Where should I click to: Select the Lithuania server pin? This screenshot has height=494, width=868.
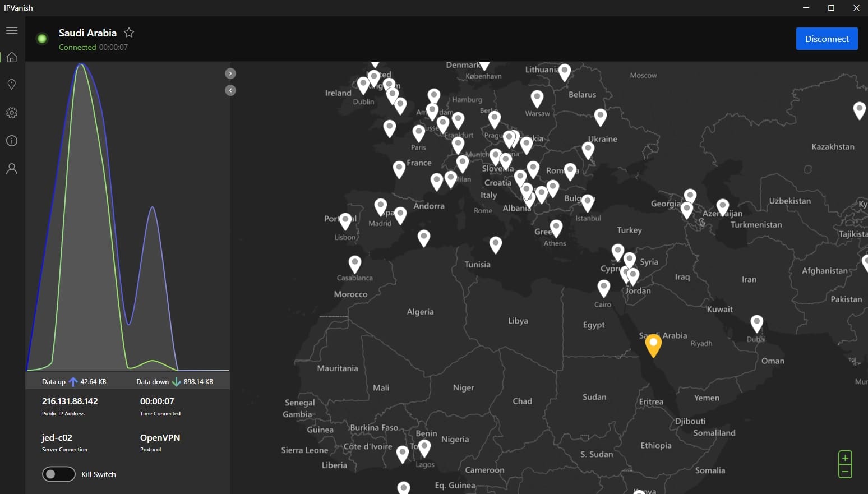(565, 72)
